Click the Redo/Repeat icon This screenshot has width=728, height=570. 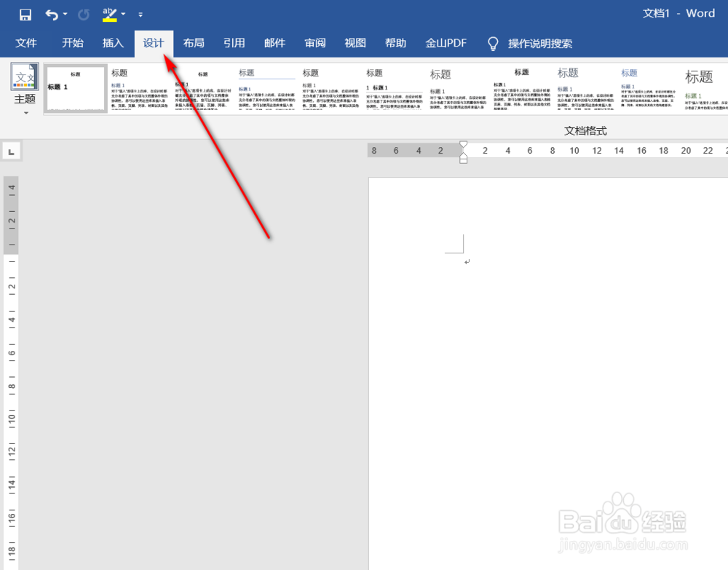tap(84, 15)
